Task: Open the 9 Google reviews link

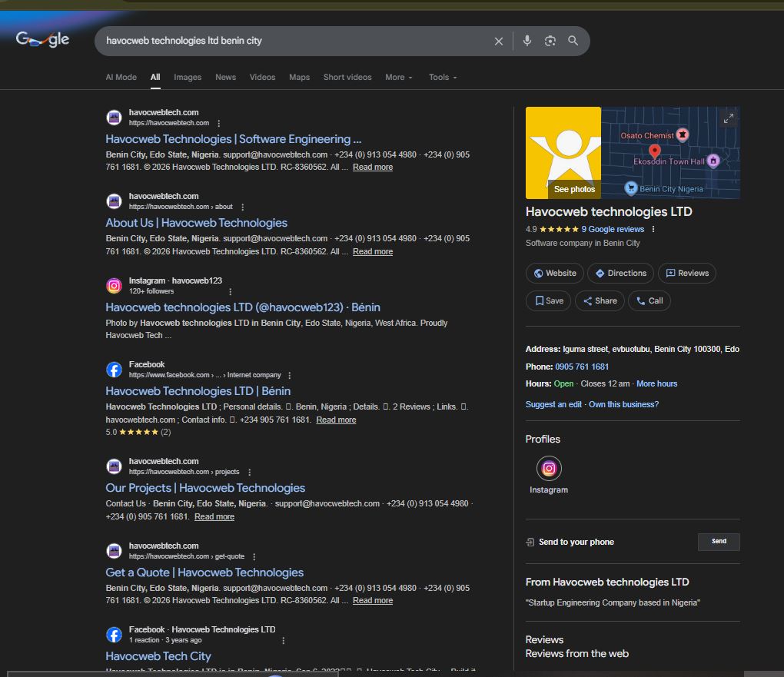Action: coord(613,229)
